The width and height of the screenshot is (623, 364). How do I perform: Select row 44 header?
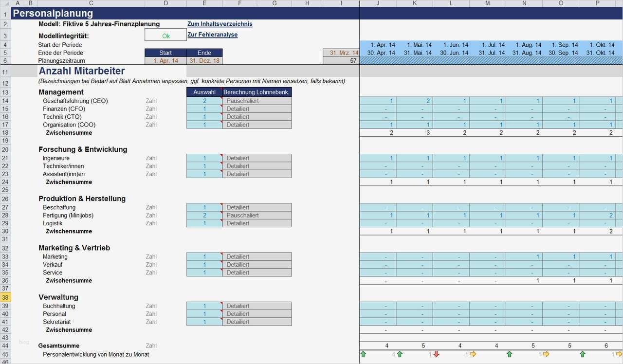pyautogui.click(x=5, y=346)
